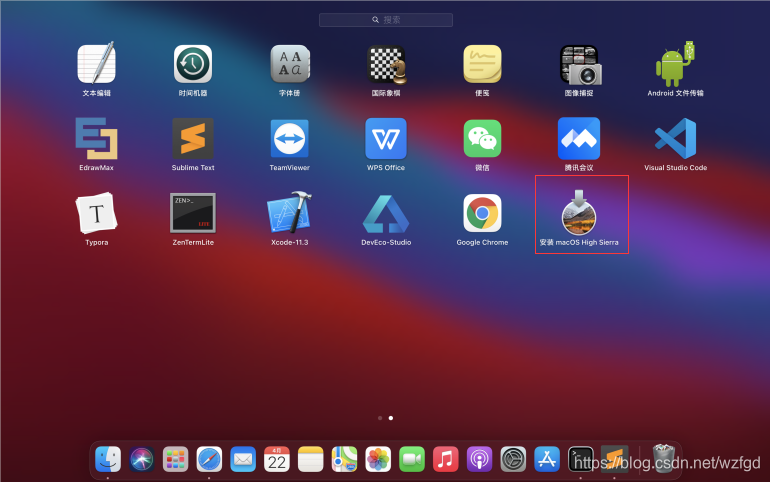Launch Tencent Meeting (腾讯会议)

tap(579, 138)
